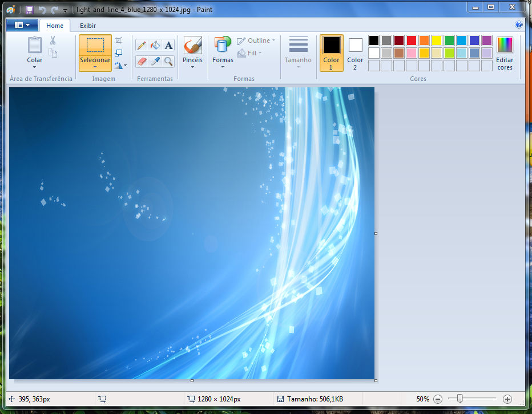Screen dimensions: 532x414
Task: Select the Eraser tool
Action: coord(142,62)
